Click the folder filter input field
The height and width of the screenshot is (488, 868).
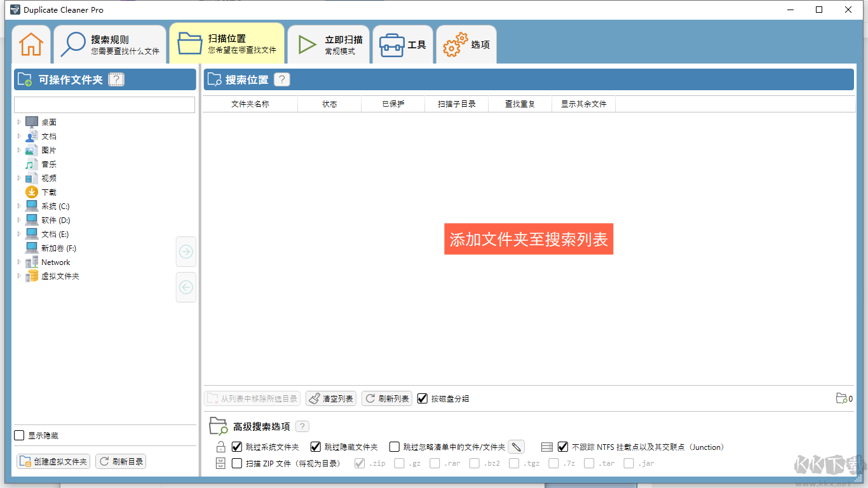click(x=104, y=104)
